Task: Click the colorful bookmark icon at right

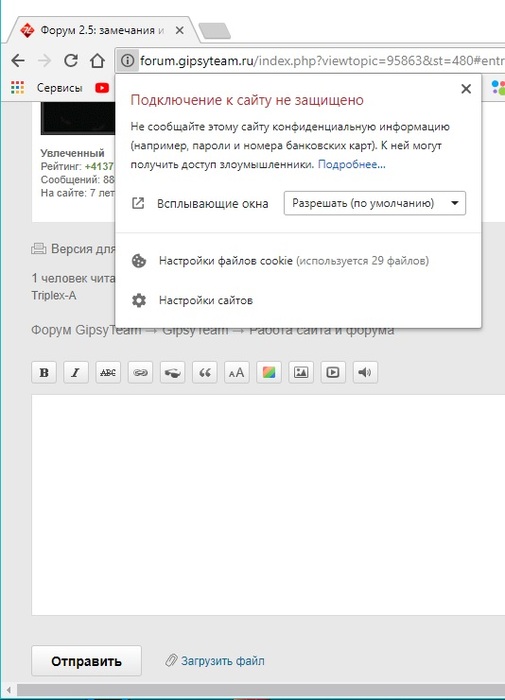Action: point(498,87)
